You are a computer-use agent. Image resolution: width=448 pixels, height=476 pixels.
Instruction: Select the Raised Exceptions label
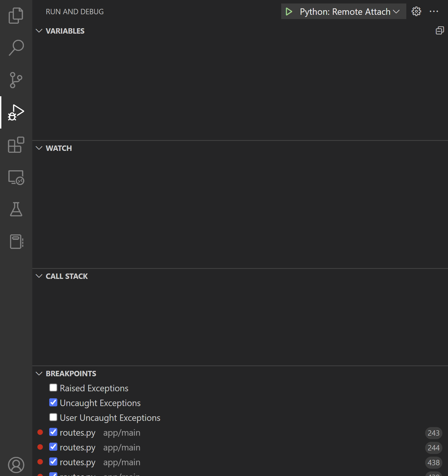tap(94, 388)
